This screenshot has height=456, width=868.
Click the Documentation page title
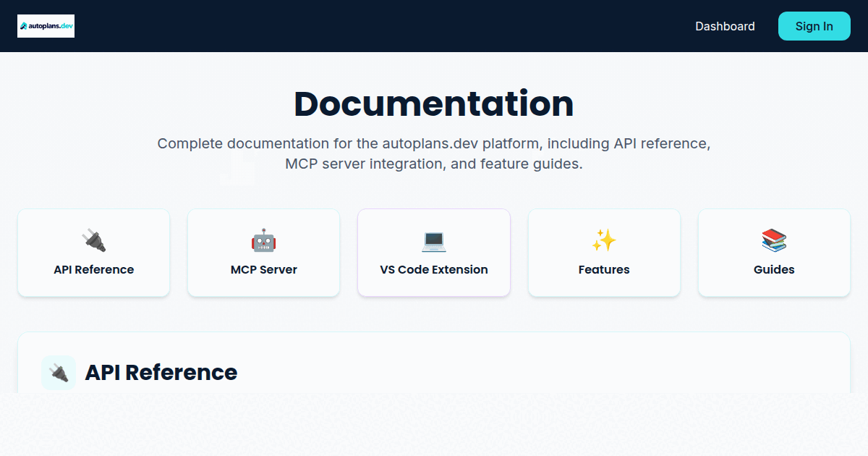coord(434,104)
